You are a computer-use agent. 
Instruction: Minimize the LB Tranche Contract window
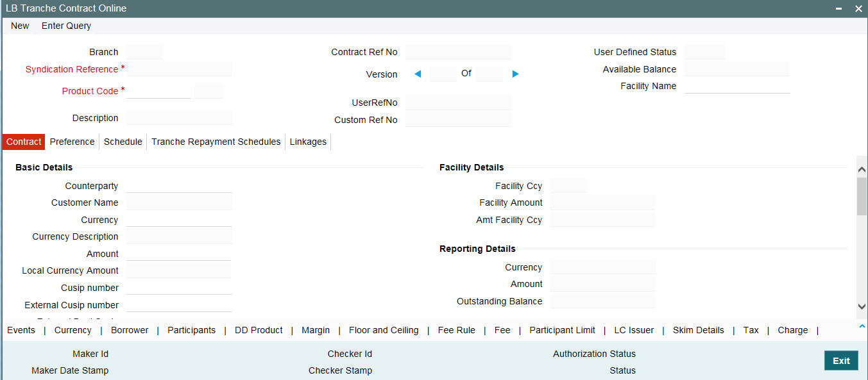[x=838, y=8]
